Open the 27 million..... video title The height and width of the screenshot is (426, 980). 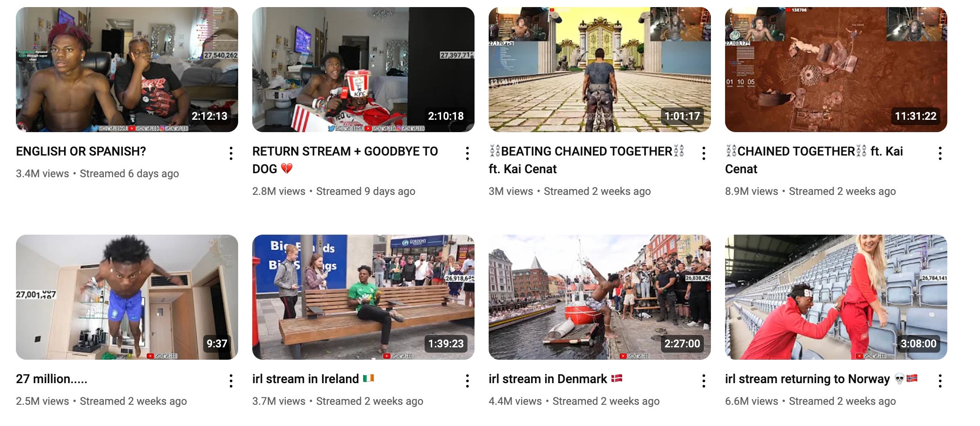point(52,379)
